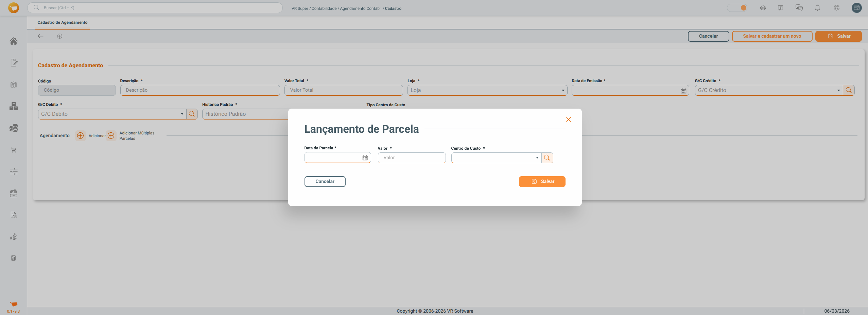Close the Lançamento de Parcela dialog
868x315 pixels.
point(568,119)
